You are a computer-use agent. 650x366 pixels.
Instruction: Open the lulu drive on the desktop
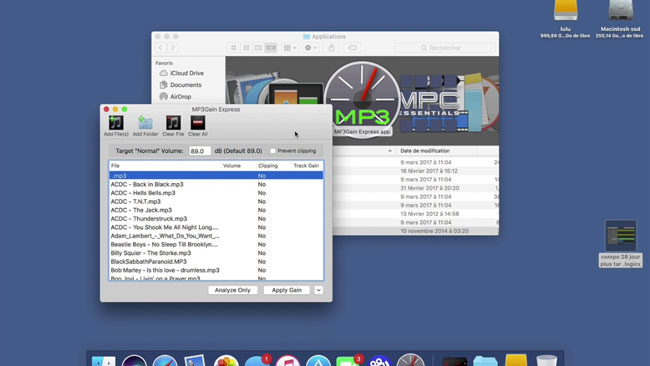click(x=565, y=10)
